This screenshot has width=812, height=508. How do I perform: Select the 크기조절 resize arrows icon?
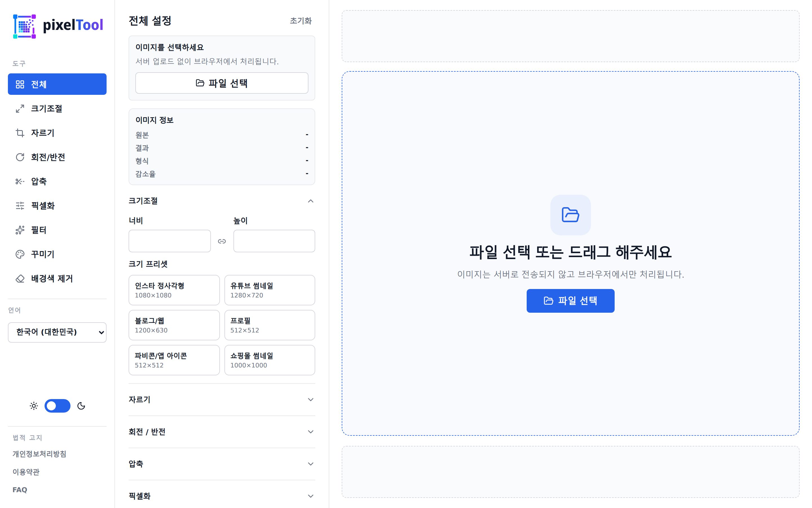pyautogui.click(x=20, y=109)
